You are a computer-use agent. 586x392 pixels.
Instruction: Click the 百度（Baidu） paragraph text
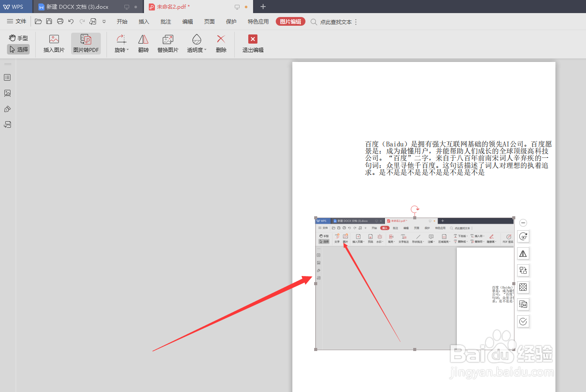point(458,158)
